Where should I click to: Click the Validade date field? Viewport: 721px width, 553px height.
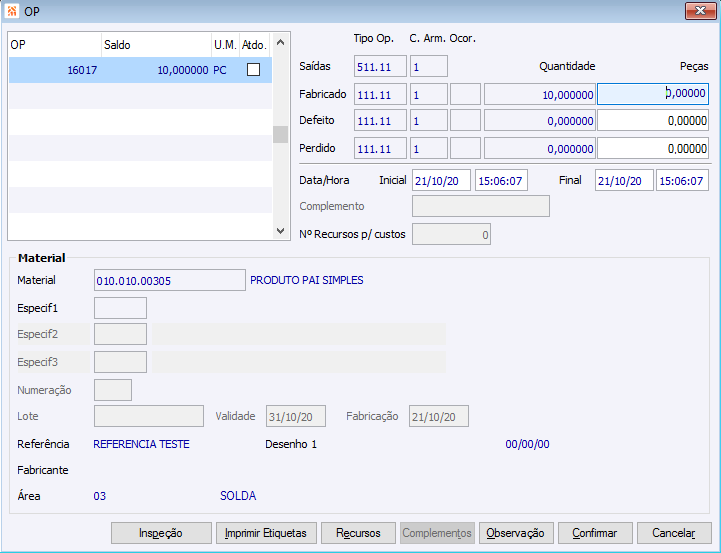(296, 416)
